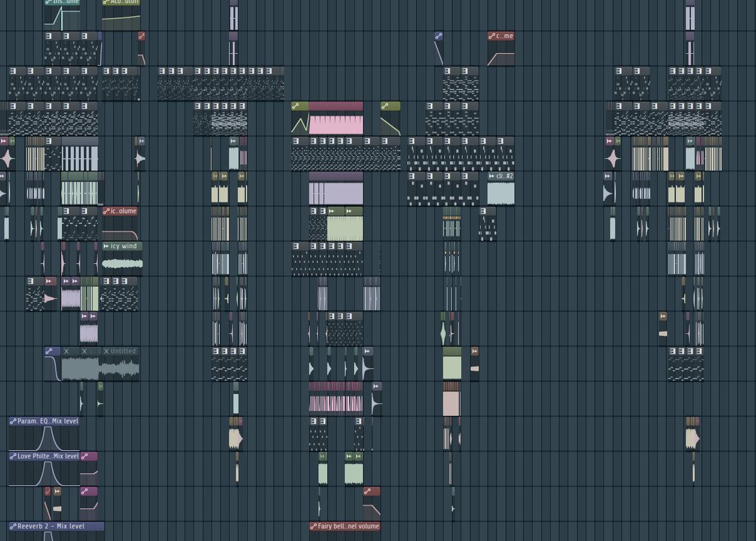Select the link icon on the 'Aco..uton' automation clip
Image resolution: width=756 pixels, height=541 pixels.
[107, 2]
